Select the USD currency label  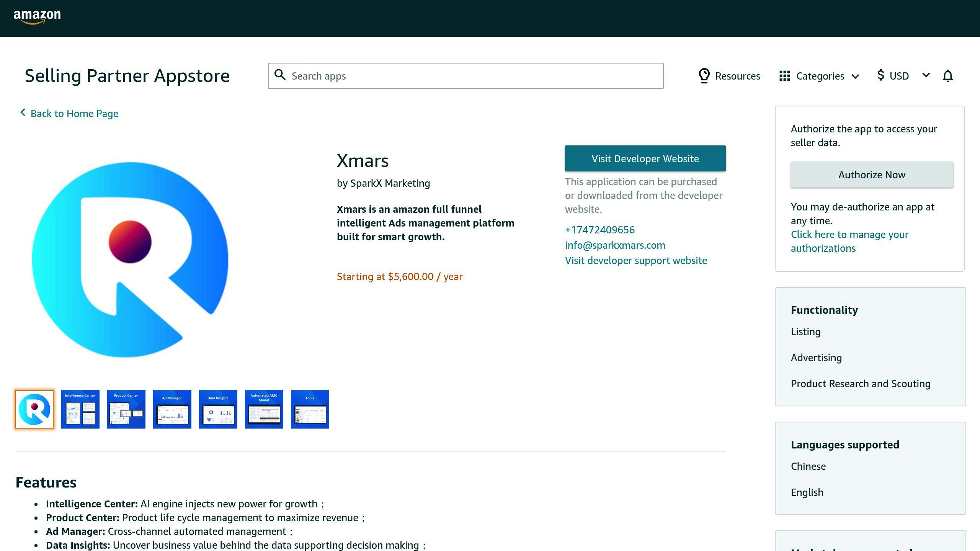click(899, 76)
